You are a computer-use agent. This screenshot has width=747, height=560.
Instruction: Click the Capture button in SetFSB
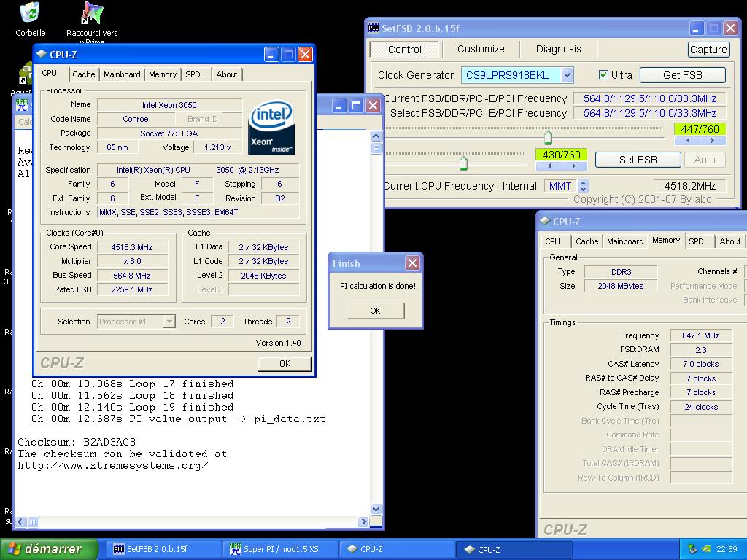[x=708, y=50]
